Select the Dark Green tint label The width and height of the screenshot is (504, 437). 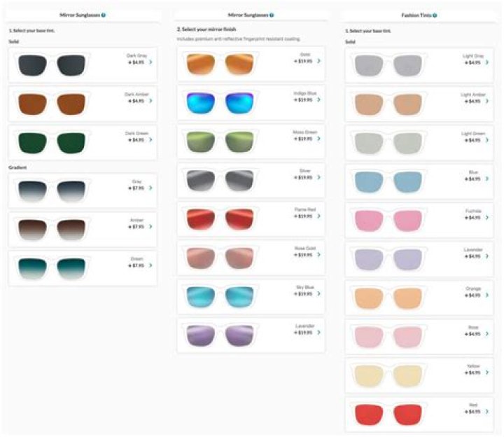click(136, 133)
